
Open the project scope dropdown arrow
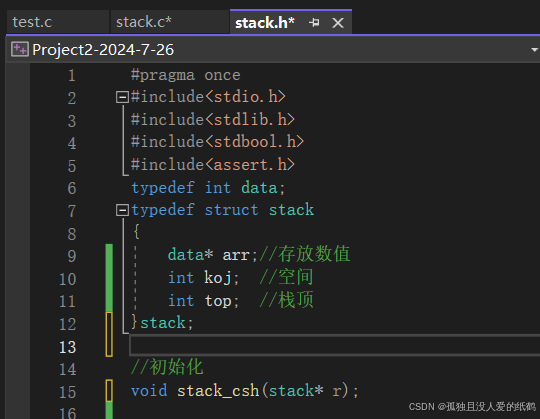[534, 50]
